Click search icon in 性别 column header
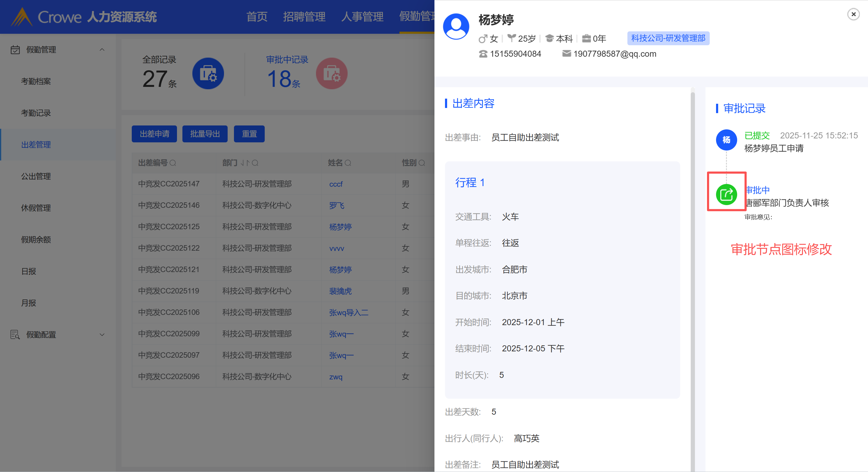Image resolution: width=868 pixels, height=472 pixels. point(421,163)
